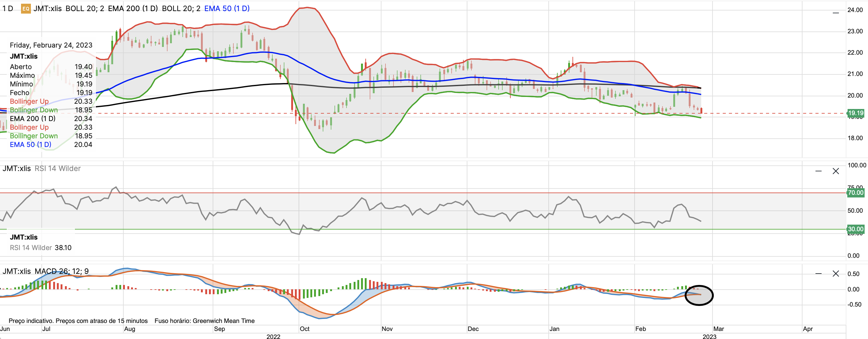Minimize the RSI 14 Wilder panel
Image resolution: width=868 pixels, height=339 pixels.
[819, 171]
